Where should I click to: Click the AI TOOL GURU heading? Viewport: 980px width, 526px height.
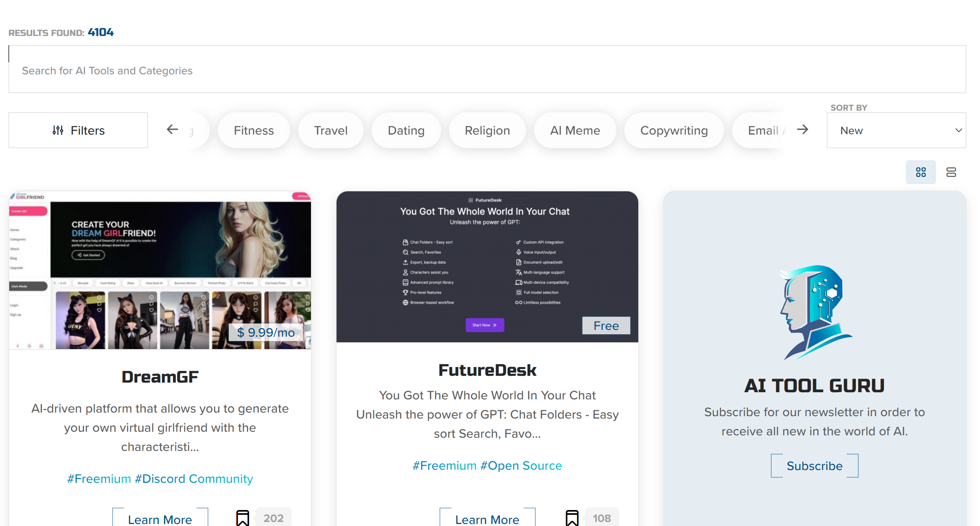tap(815, 385)
